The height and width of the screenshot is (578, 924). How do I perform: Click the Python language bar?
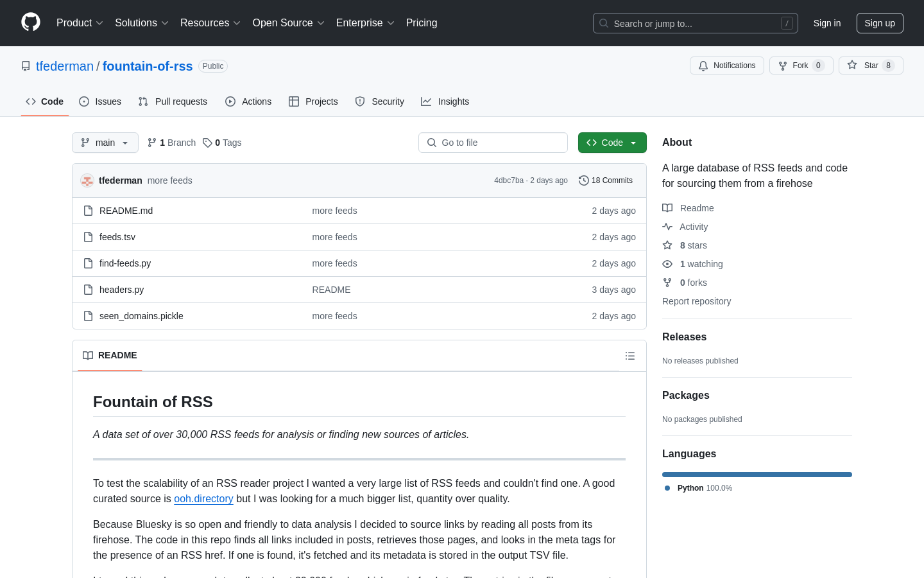[x=757, y=475]
